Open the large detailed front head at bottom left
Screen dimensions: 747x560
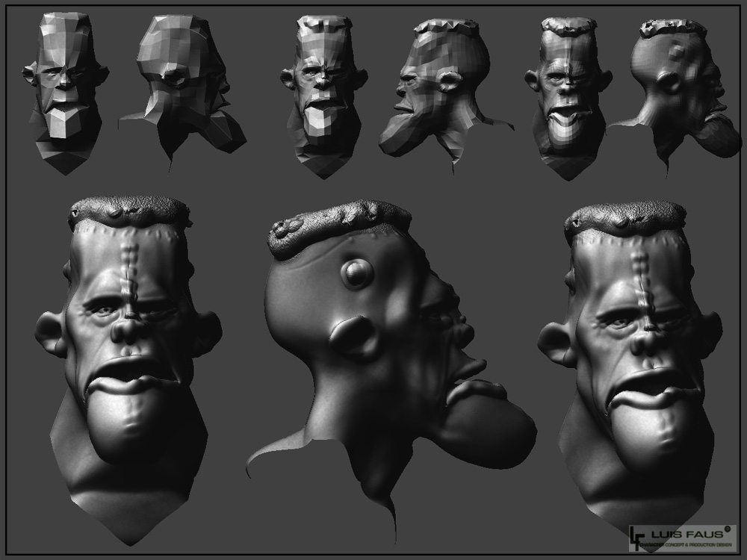[128, 371]
